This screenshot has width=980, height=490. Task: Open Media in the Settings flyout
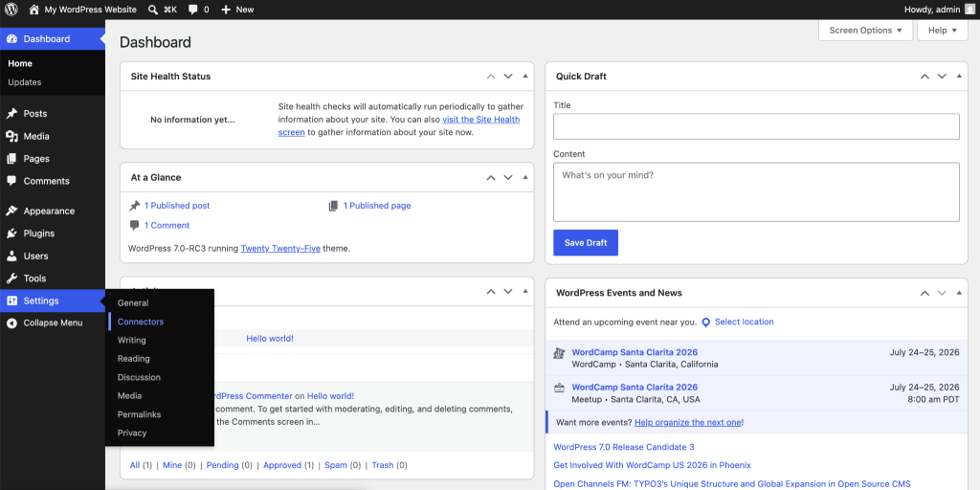pos(129,395)
